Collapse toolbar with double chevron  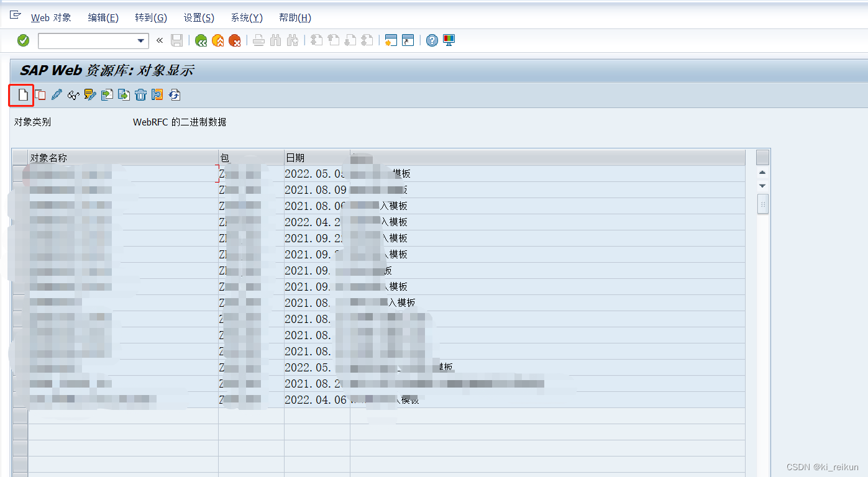159,40
